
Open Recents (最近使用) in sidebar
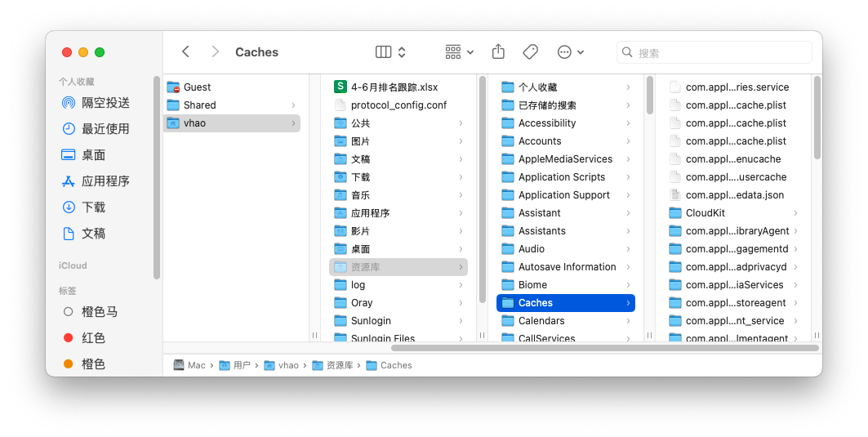coord(105,129)
